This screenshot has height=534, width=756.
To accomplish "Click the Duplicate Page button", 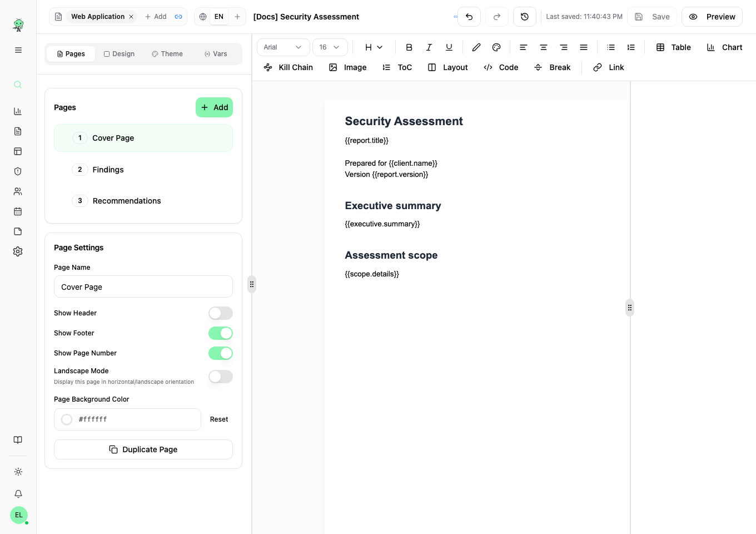I will click(x=143, y=449).
